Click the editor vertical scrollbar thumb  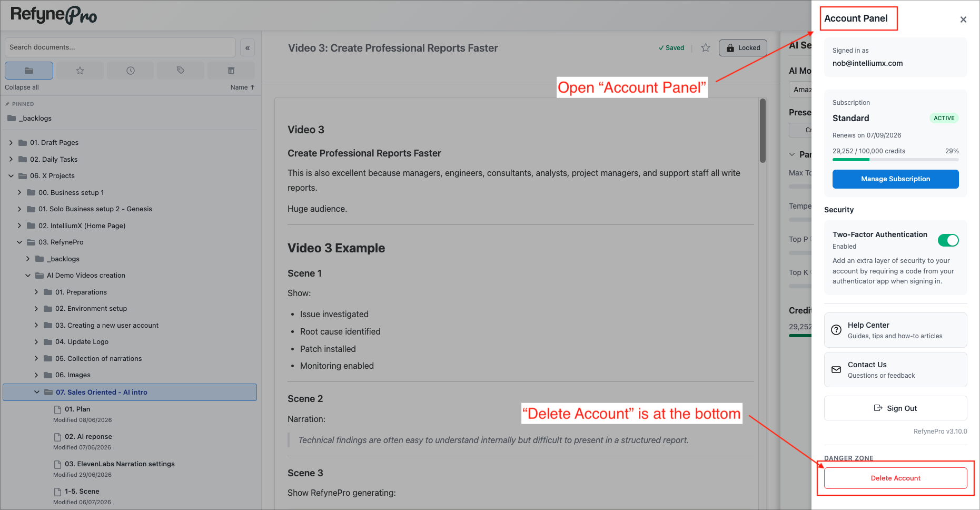(763, 131)
